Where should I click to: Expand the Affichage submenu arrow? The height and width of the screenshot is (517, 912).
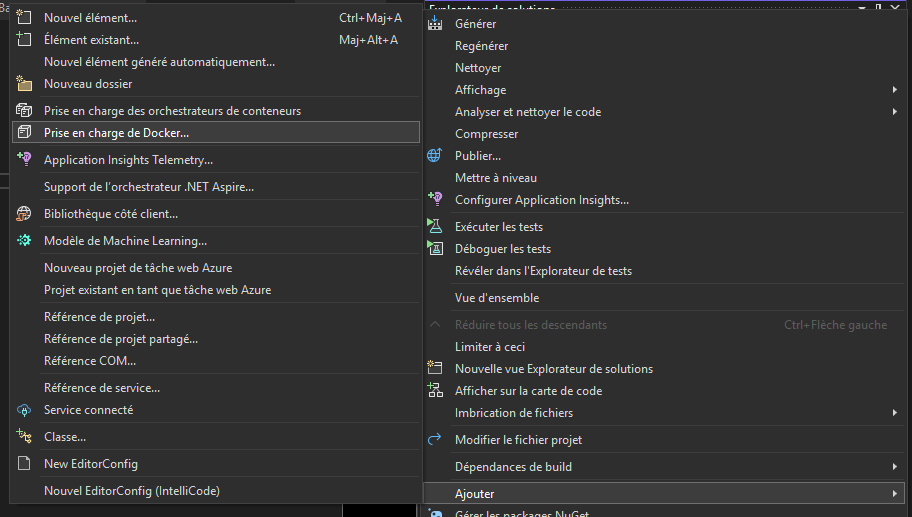[x=895, y=90]
